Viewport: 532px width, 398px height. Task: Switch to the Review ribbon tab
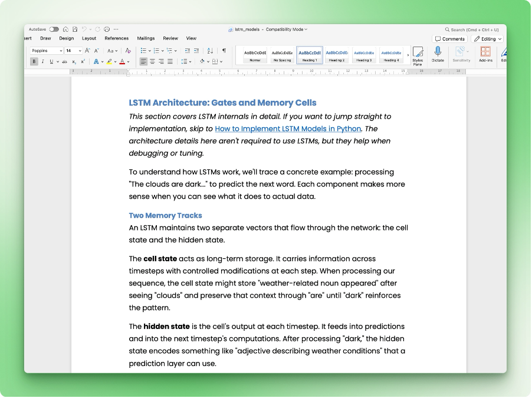[170, 38]
